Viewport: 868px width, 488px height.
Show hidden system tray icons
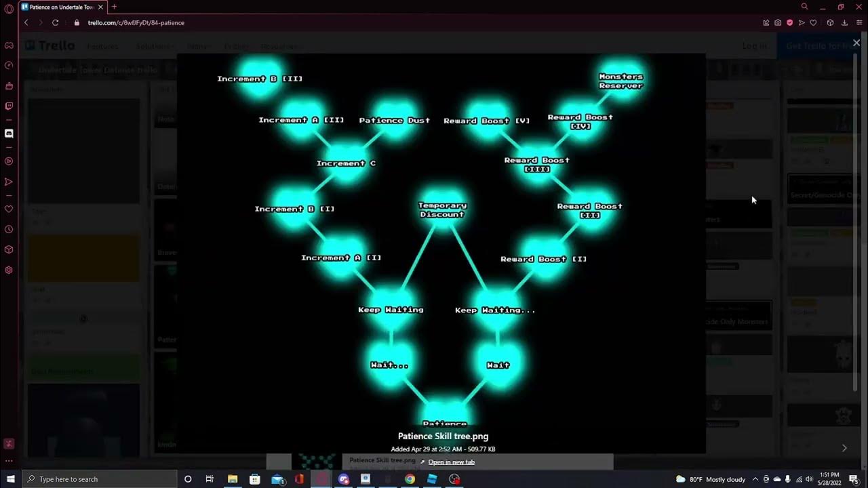tap(755, 479)
